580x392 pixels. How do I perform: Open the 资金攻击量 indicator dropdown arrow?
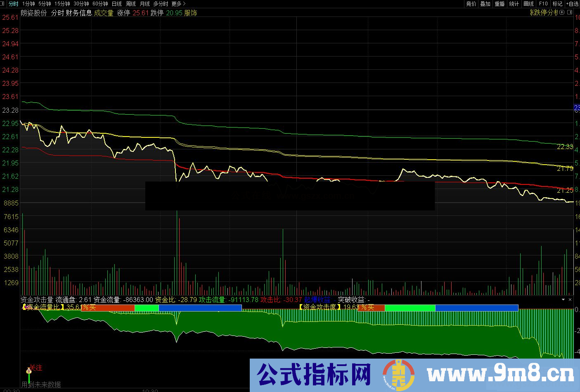pyautogui.click(x=563, y=300)
